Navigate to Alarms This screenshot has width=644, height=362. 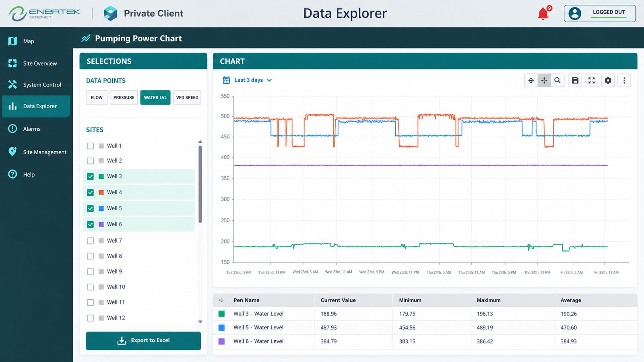click(36, 129)
